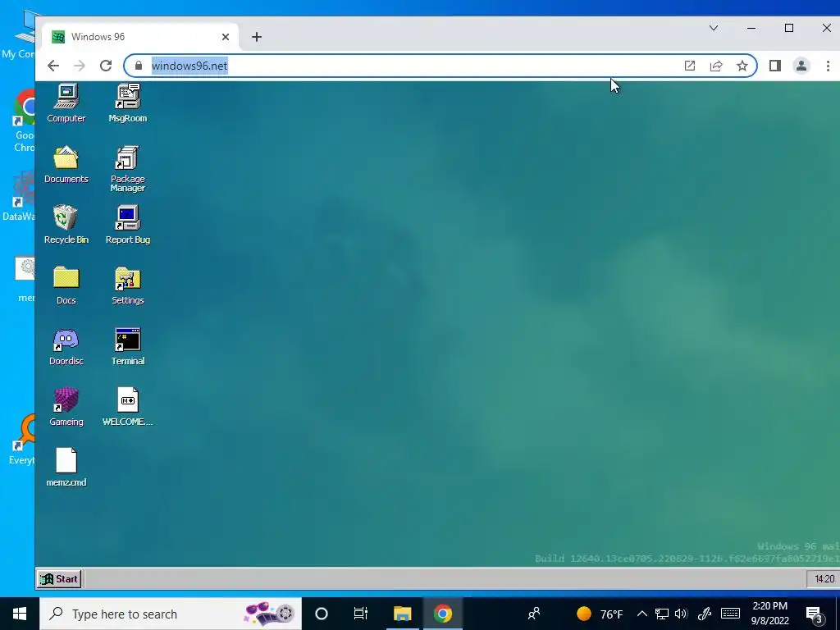
Task: Close the Windows 96 tab
Action: [x=226, y=37]
